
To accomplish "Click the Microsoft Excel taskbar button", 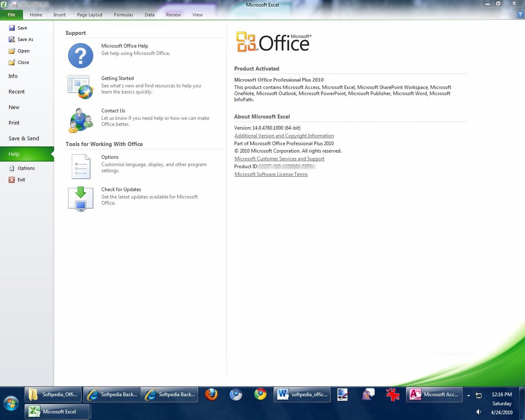I will pyautogui.click(x=57, y=412).
